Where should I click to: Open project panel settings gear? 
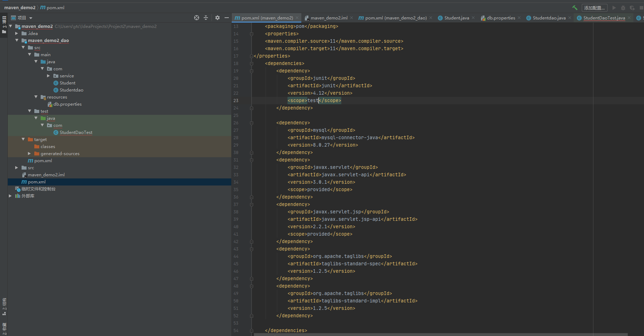[x=217, y=18]
